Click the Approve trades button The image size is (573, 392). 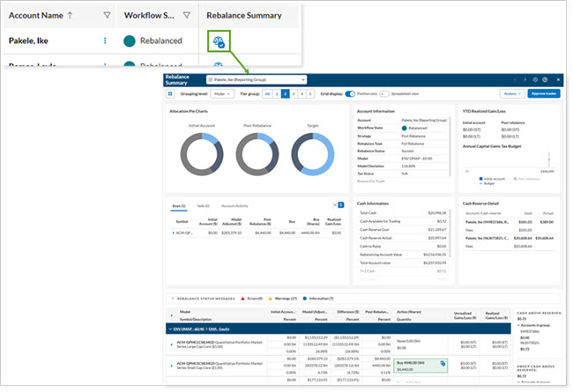(x=544, y=92)
